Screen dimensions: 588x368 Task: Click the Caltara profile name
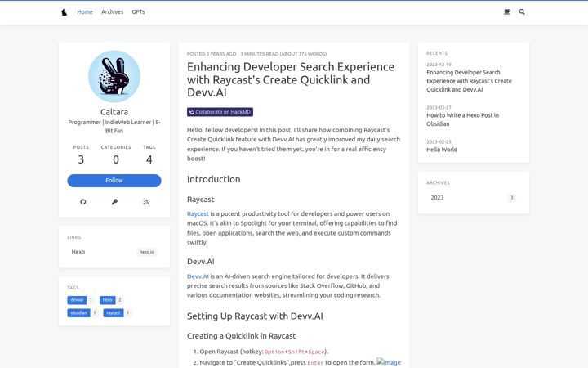pos(114,112)
